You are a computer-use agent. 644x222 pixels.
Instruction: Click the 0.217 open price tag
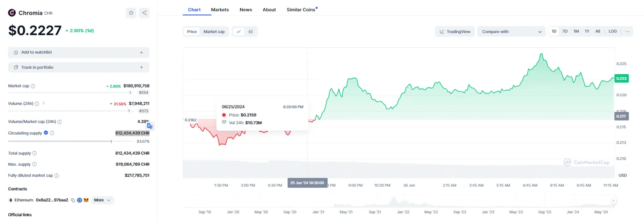pos(621,116)
